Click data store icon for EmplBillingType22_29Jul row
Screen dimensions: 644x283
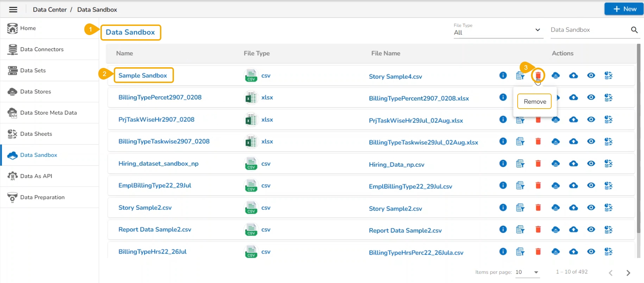pos(555,186)
